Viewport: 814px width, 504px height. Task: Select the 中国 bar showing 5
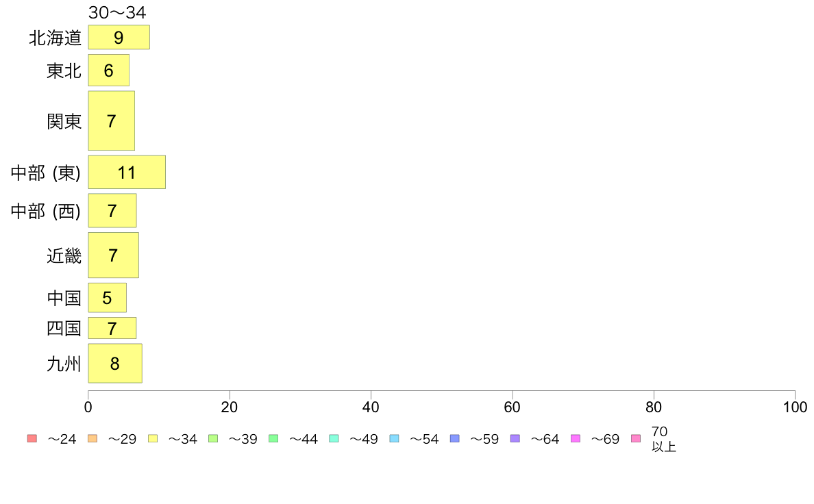[x=107, y=298]
